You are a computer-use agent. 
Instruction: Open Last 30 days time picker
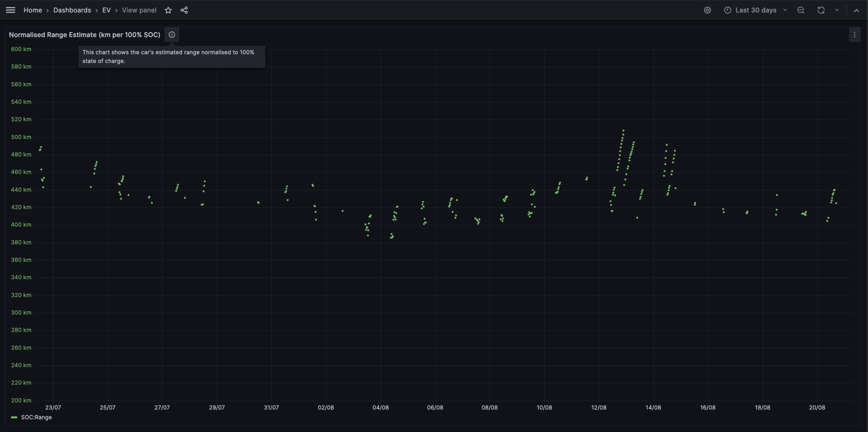(x=756, y=10)
